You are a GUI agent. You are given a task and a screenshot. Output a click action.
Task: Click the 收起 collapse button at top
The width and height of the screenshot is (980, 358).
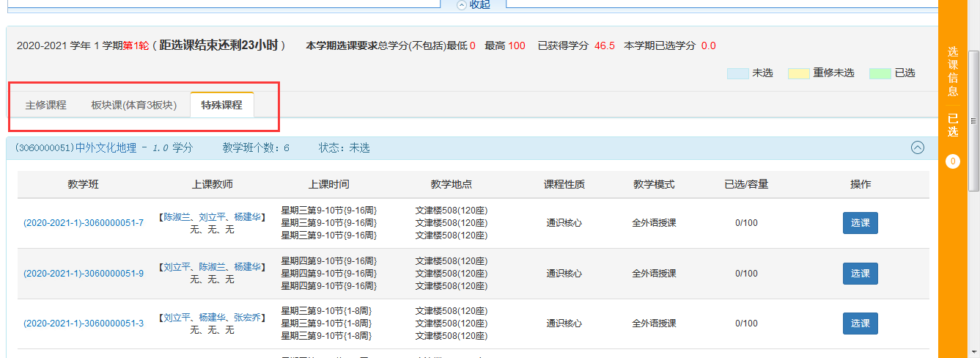pos(474,4)
